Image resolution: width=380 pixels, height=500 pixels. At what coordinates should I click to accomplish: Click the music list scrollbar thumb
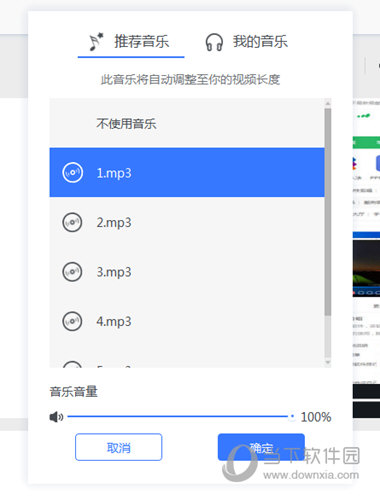point(328,212)
